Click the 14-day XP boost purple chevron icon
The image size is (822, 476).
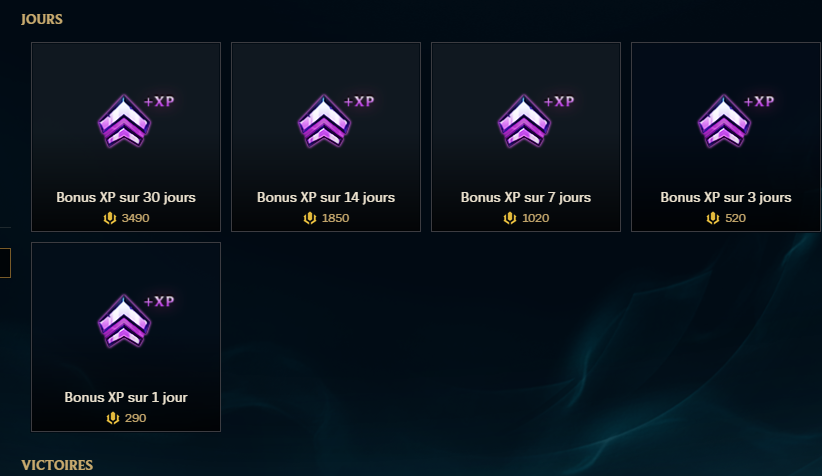pyautogui.click(x=325, y=121)
